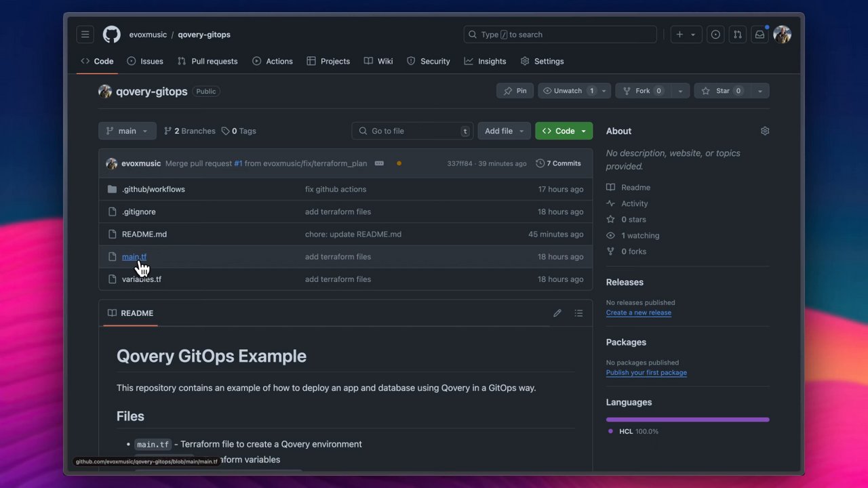Screen dimensions: 868x488
Task: View the Security tab
Action: click(429, 61)
